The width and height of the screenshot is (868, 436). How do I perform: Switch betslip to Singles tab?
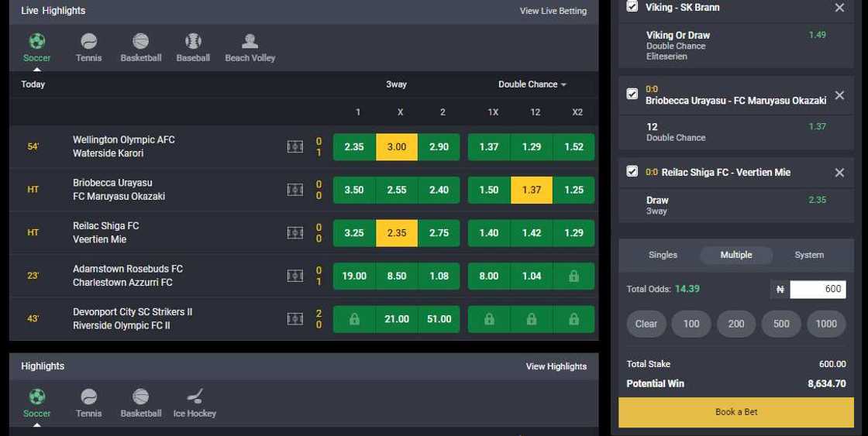[x=663, y=255]
